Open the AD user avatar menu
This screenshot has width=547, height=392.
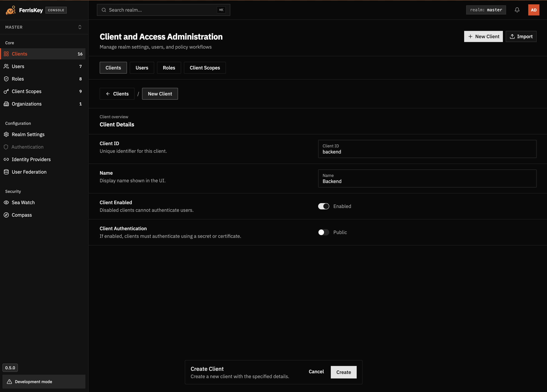[x=533, y=10]
